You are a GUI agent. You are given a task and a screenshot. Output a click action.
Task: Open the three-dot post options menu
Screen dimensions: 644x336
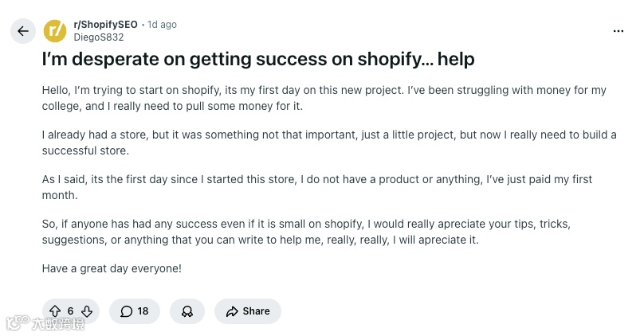click(x=618, y=31)
